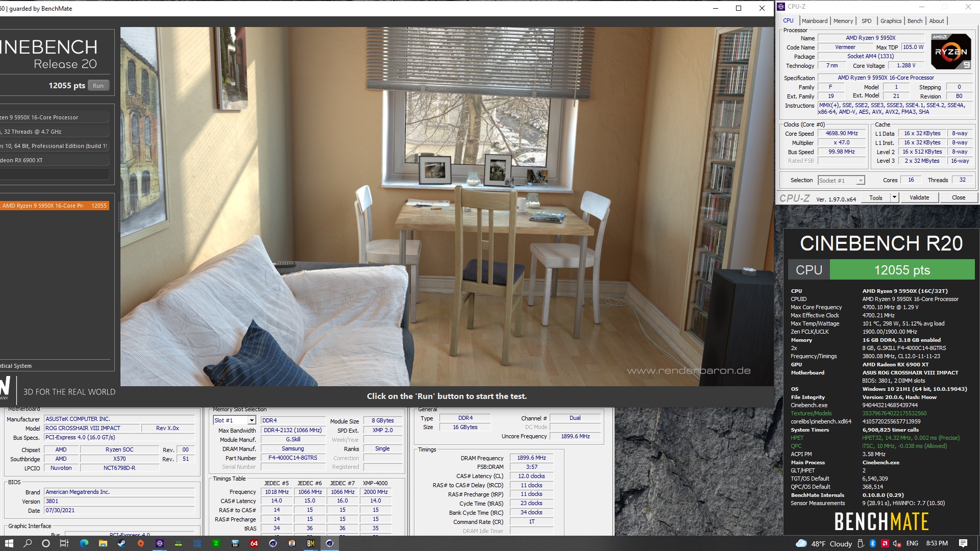Click Safely Remove Hardware USB tray icon
This screenshot has height=551, width=980.
[x=861, y=543]
